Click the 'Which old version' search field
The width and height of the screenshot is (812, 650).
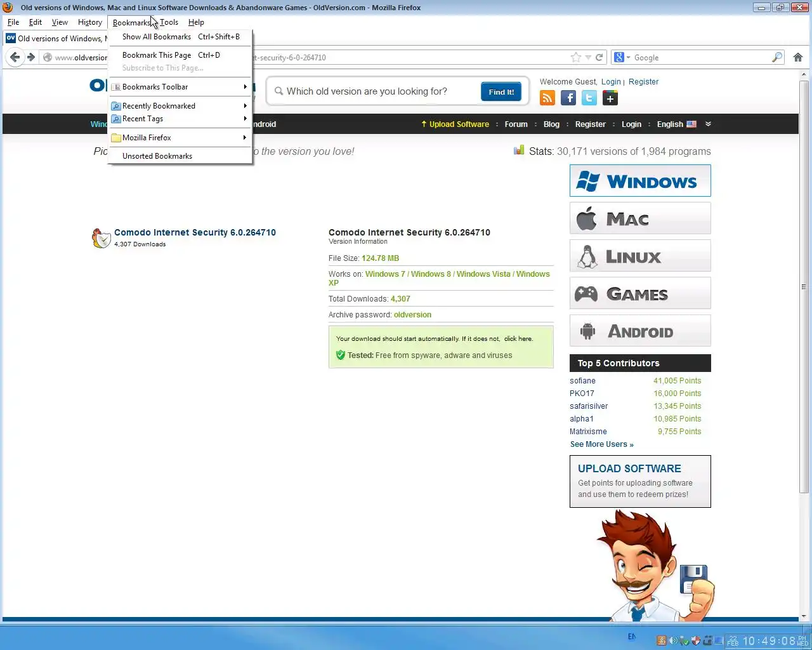coord(374,91)
